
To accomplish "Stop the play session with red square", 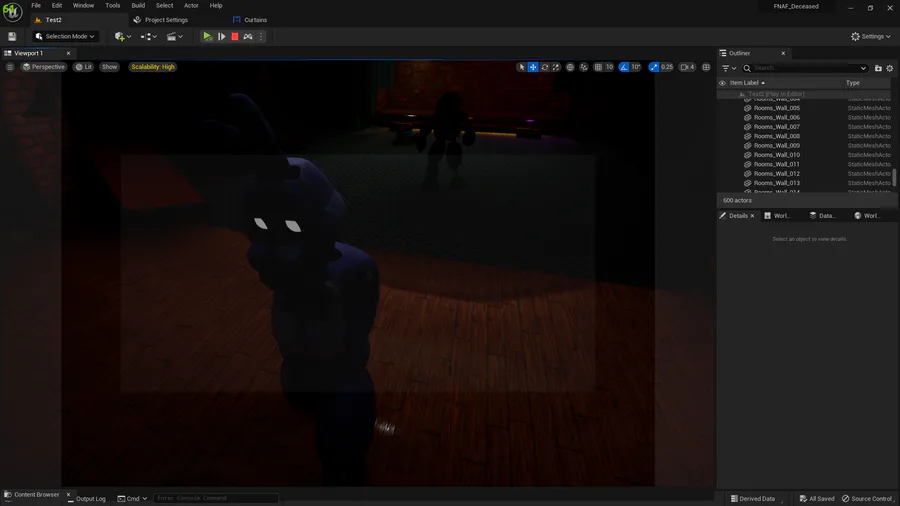I will coord(235,36).
